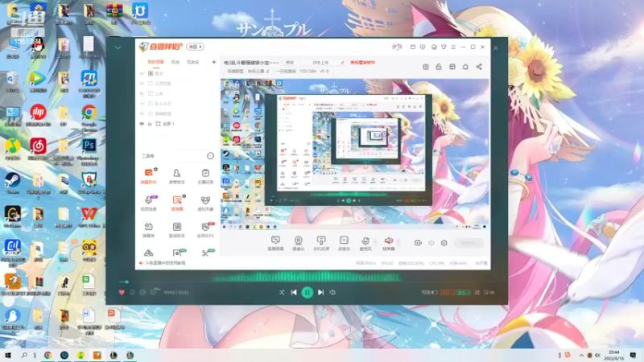The height and width of the screenshot is (362, 644).
Task: Click the bell notification icon in room toolbar
Action: tap(465, 67)
